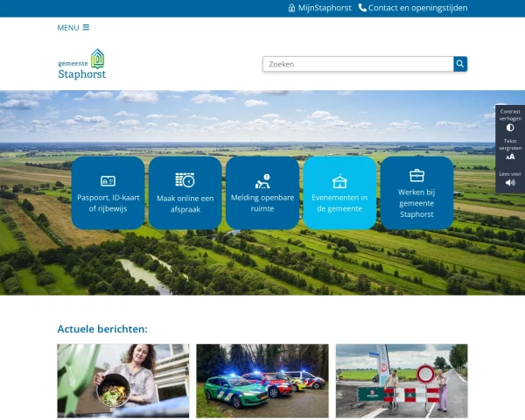
Task: Click the event tent icon
Action: (339, 181)
